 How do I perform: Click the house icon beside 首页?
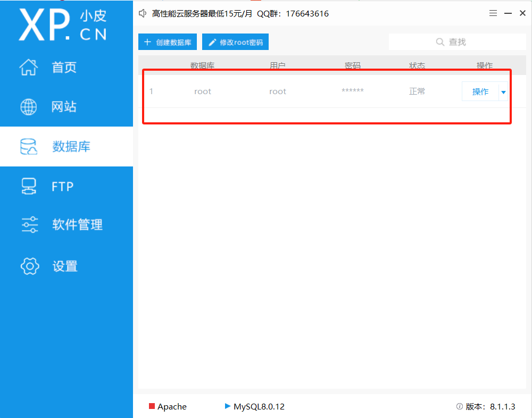29,67
